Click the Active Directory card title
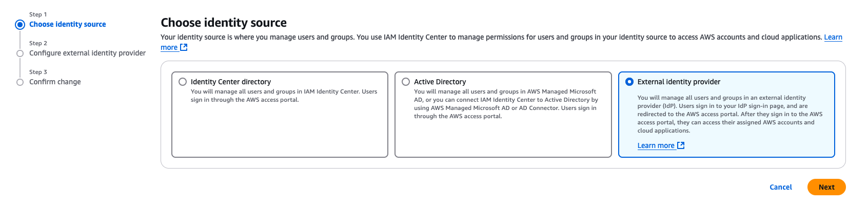Viewport: 868px width, 204px height. click(440, 82)
